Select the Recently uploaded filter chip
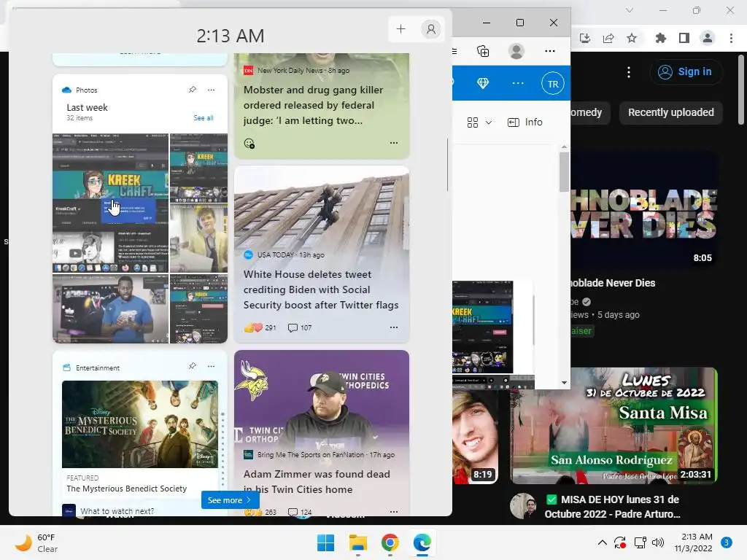The height and width of the screenshot is (560, 747). click(671, 113)
